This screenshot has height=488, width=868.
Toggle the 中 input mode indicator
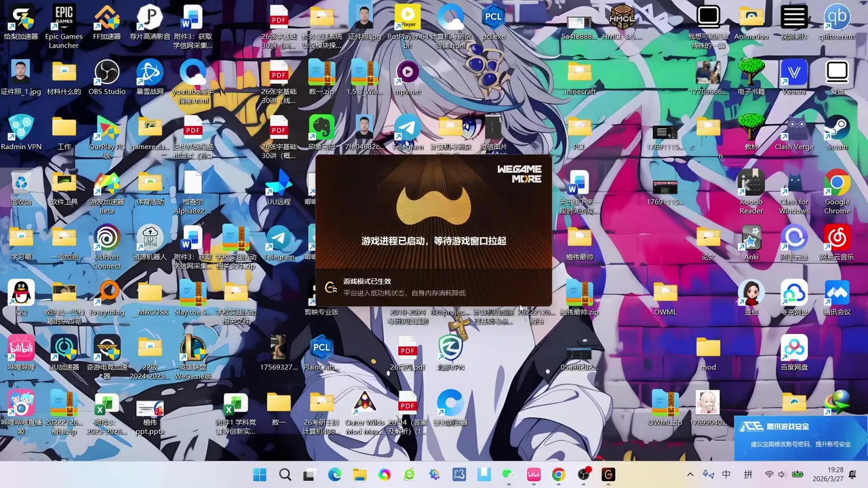click(726, 474)
